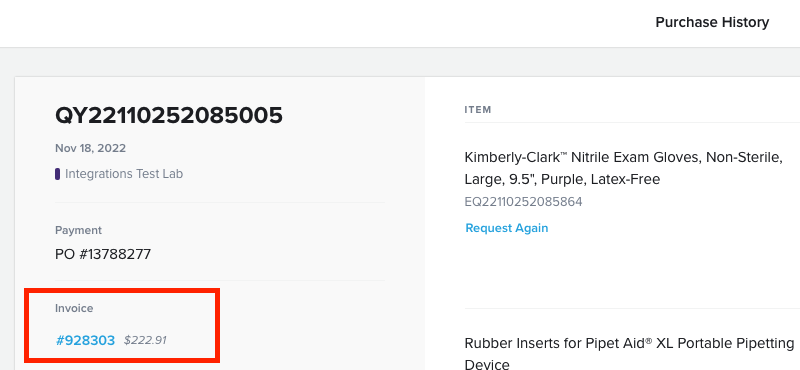Open the Purchase History page
Viewport: 800px width, 370px height.
click(x=712, y=22)
